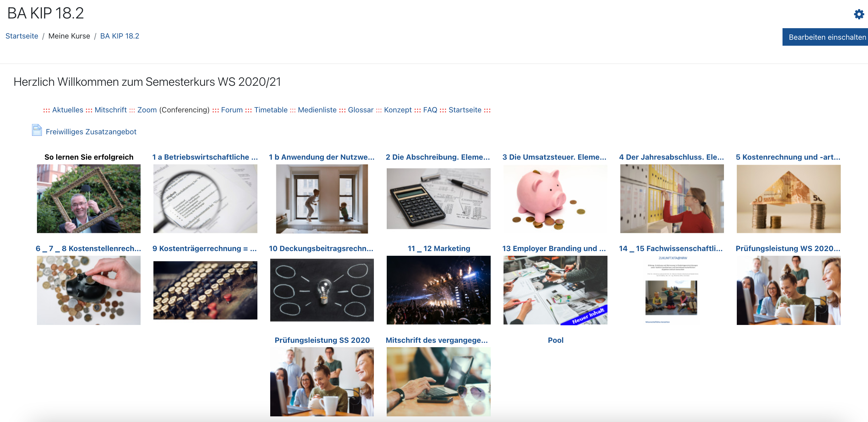
Task: Click the Freiwilliges Zusatzangebot document icon
Action: coord(37,130)
